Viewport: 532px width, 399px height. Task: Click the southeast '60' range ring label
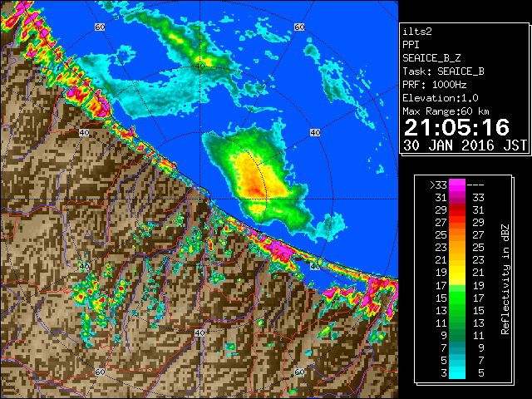click(x=299, y=372)
